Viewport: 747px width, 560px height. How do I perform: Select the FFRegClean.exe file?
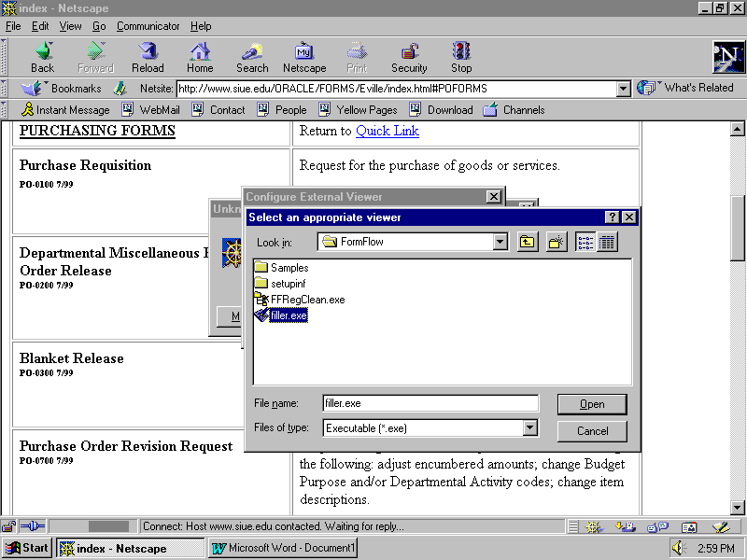(307, 300)
